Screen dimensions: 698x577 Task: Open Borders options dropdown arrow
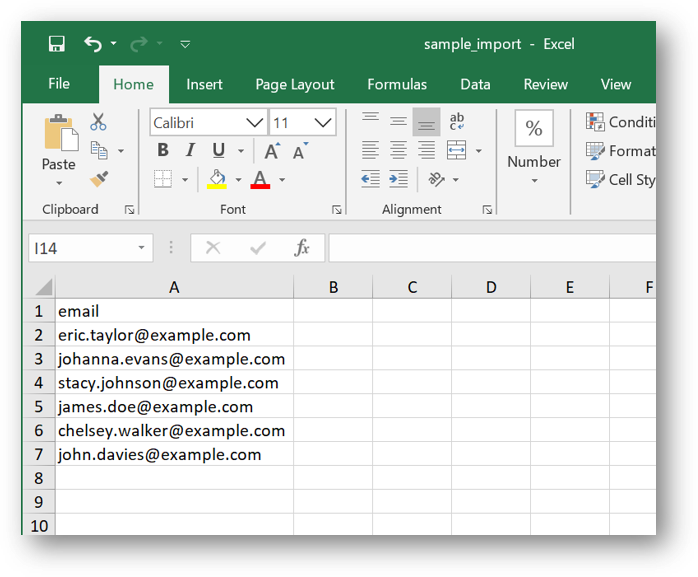coord(185,180)
